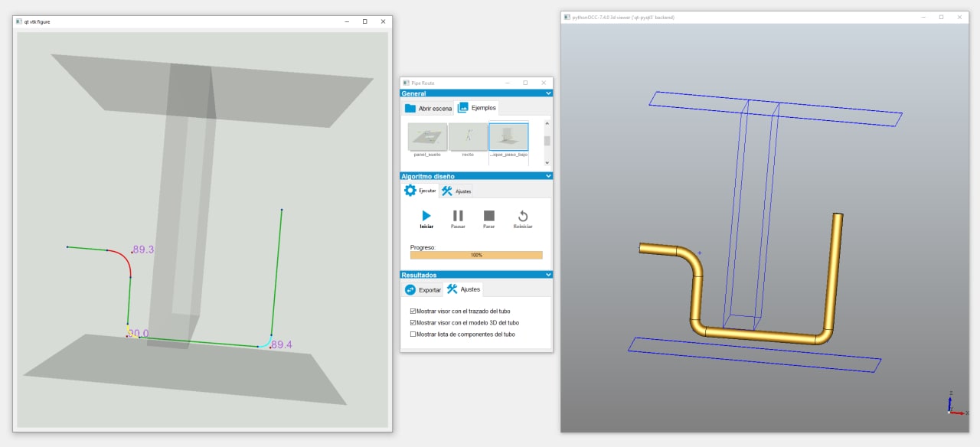980x447 pixels.
Task: Click the qt vtk figure title bar icon
Action: (x=19, y=21)
